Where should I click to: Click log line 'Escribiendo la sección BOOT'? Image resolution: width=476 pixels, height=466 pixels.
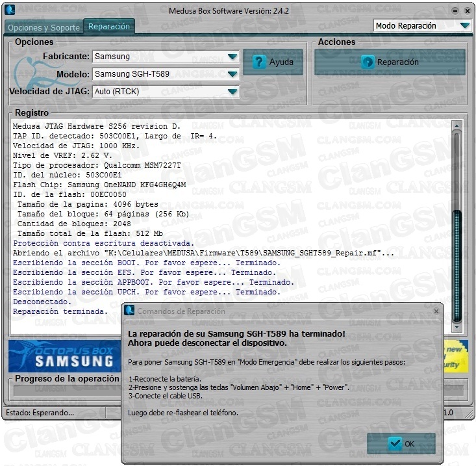[146, 263]
